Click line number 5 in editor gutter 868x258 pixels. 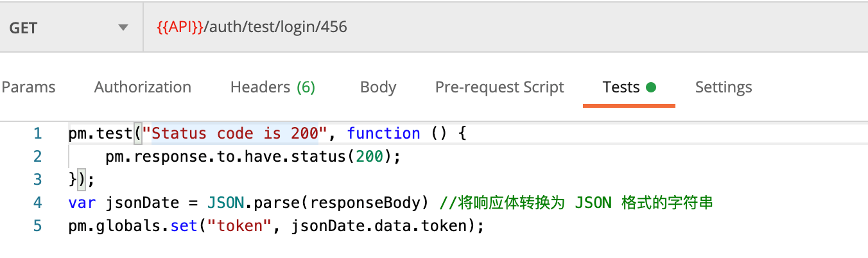tap(37, 226)
